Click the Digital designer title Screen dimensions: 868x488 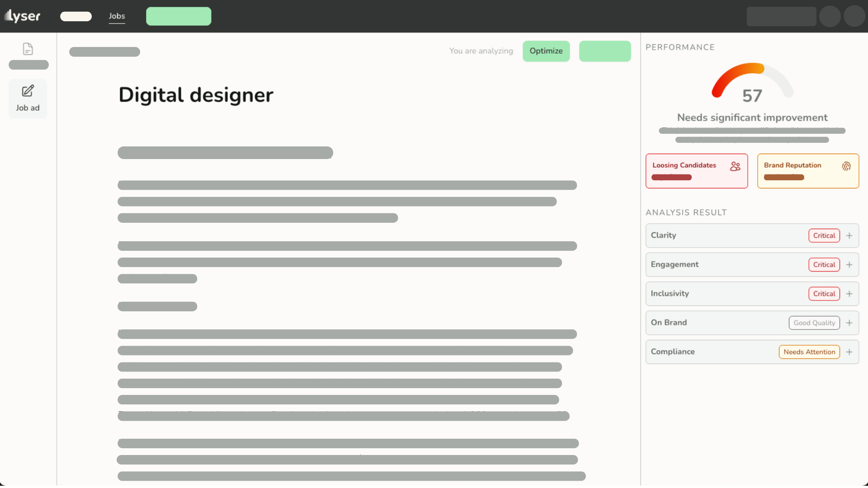[196, 95]
